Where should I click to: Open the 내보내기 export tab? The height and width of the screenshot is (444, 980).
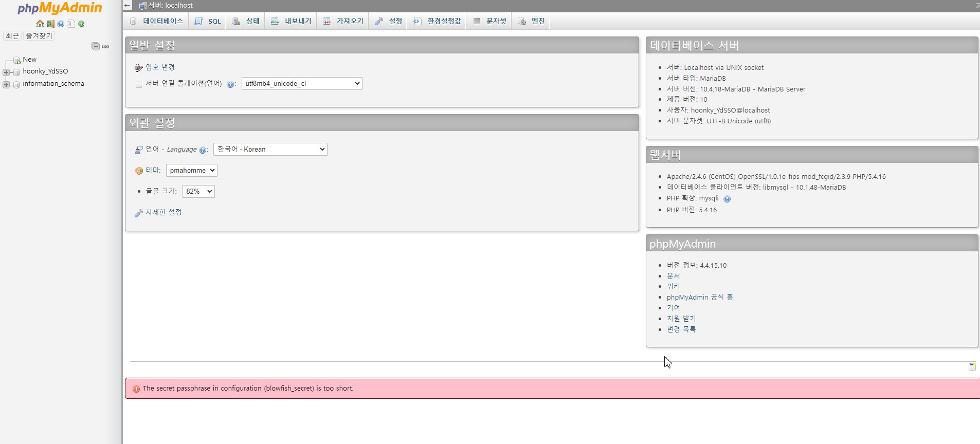pos(291,21)
